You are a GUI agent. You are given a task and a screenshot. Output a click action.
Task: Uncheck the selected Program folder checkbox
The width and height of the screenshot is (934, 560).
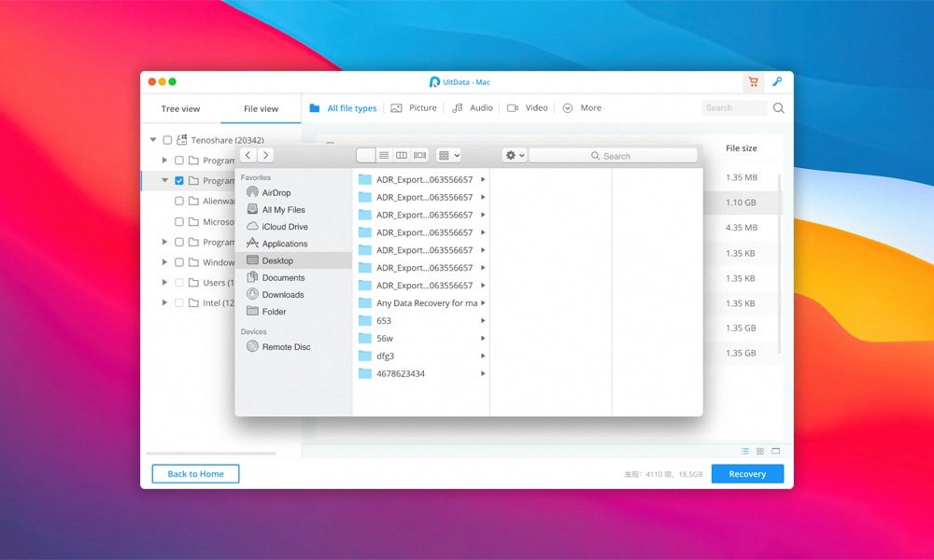coord(179,181)
